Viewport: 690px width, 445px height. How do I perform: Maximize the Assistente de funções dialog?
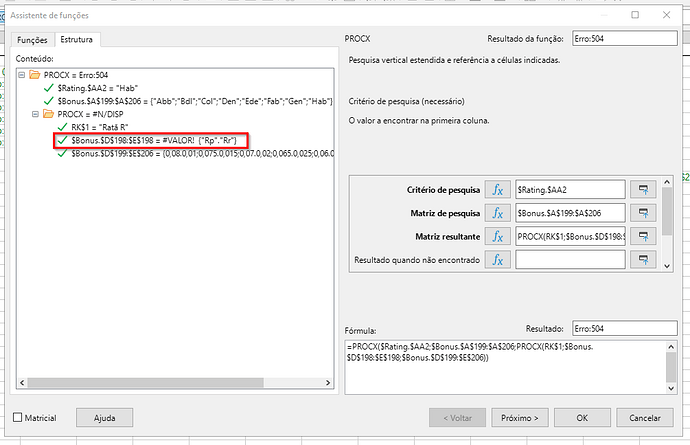point(635,15)
